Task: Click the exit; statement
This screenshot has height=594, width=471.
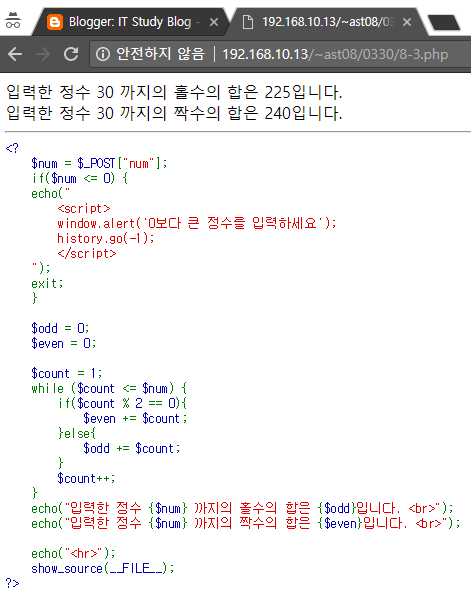Action: [47, 283]
